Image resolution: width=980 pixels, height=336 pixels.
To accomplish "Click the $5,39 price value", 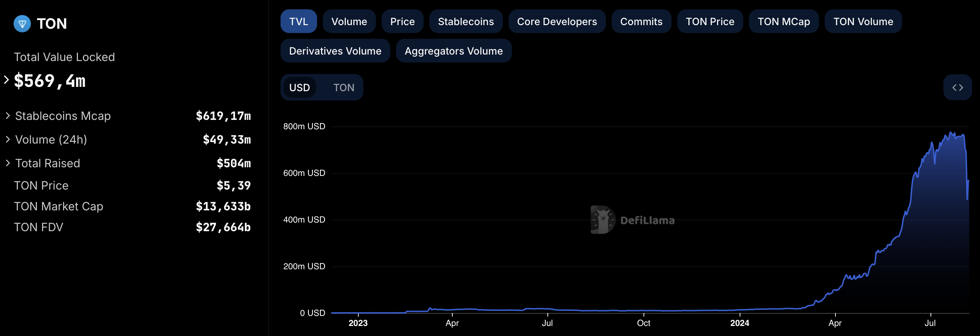I will tap(234, 185).
